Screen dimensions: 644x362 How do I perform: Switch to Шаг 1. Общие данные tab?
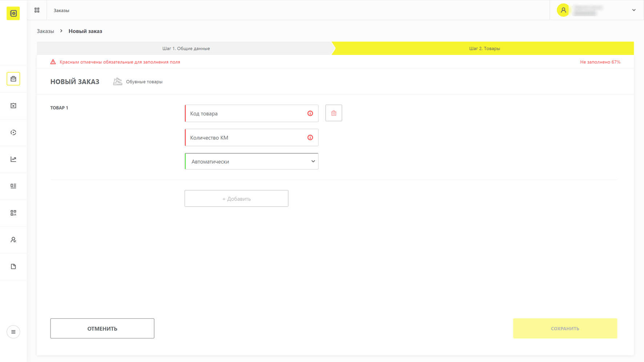point(185,48)
